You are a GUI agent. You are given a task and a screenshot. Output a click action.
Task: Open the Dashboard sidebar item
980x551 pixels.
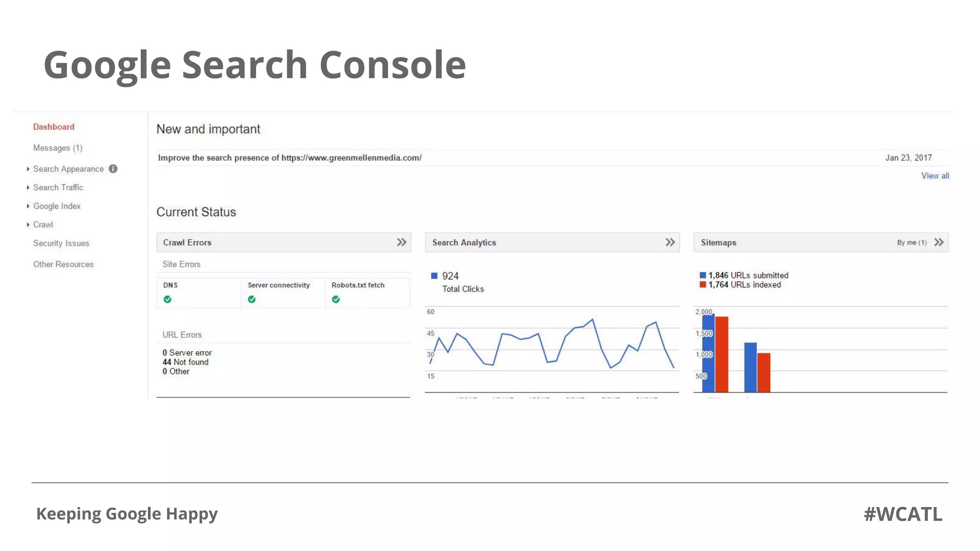pyautogui.click(x=54, y=127)
